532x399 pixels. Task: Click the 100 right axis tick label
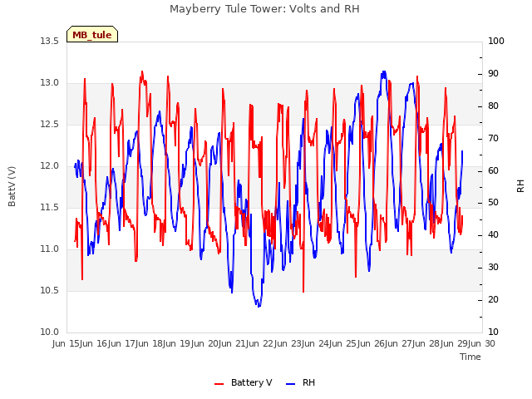(x=496, y=41)
